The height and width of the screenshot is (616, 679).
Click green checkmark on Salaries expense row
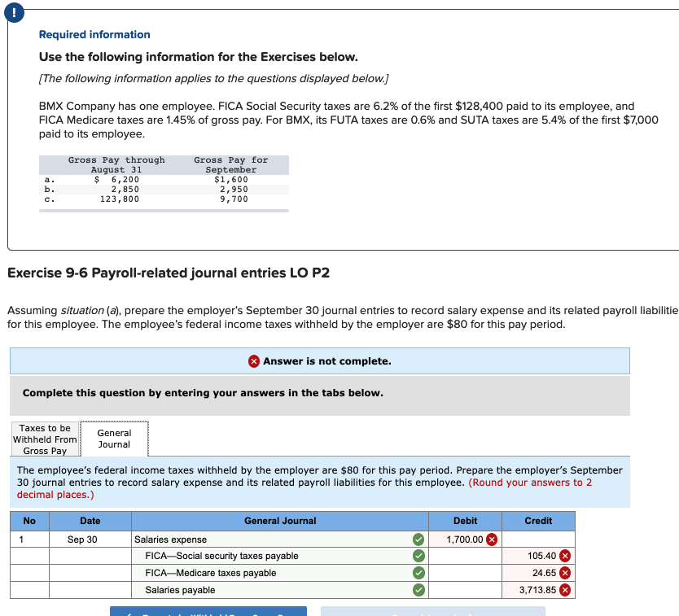[x=418, y=540]
